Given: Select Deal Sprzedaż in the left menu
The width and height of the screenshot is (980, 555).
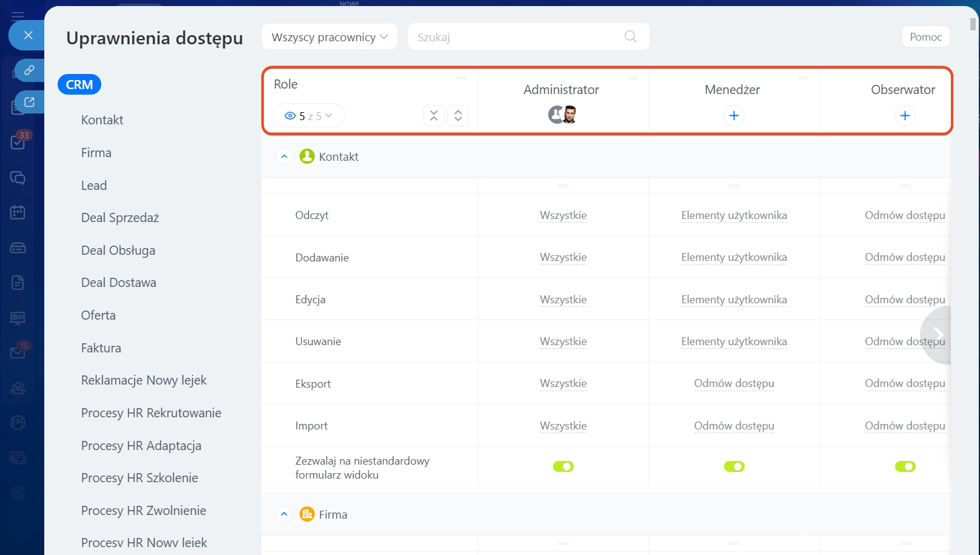Looking at the screenshot, I should pyautogui.click(x=120, y=218).
